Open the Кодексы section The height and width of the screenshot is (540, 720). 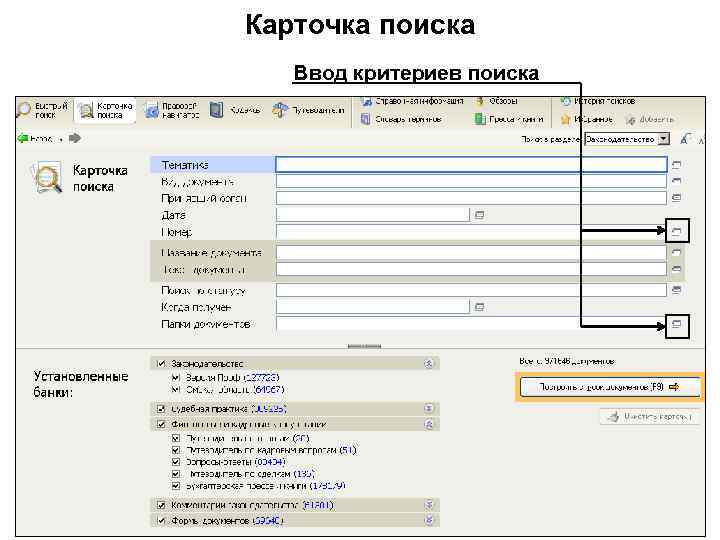coord(235,110)
